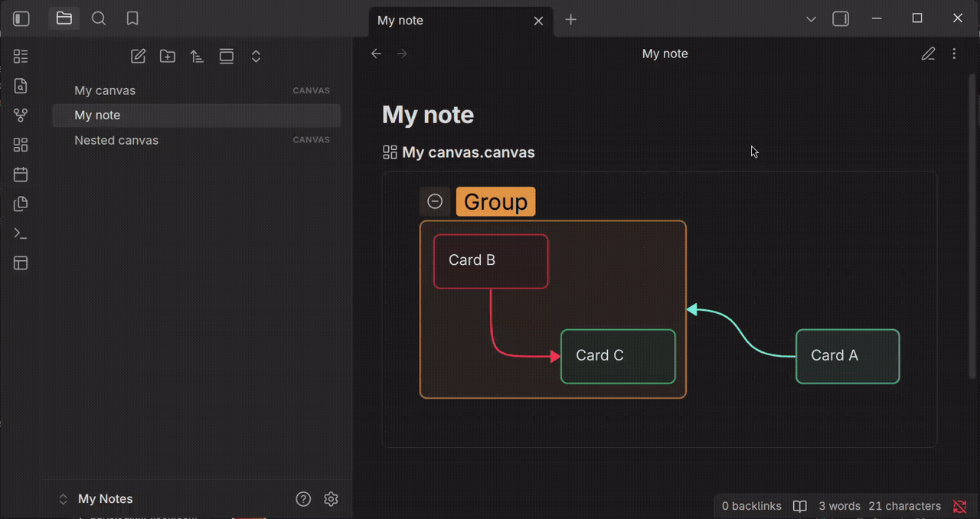Screen dimensions: 980x519
Task: Click the My note inline heading
Action: [x=428, y=115]
